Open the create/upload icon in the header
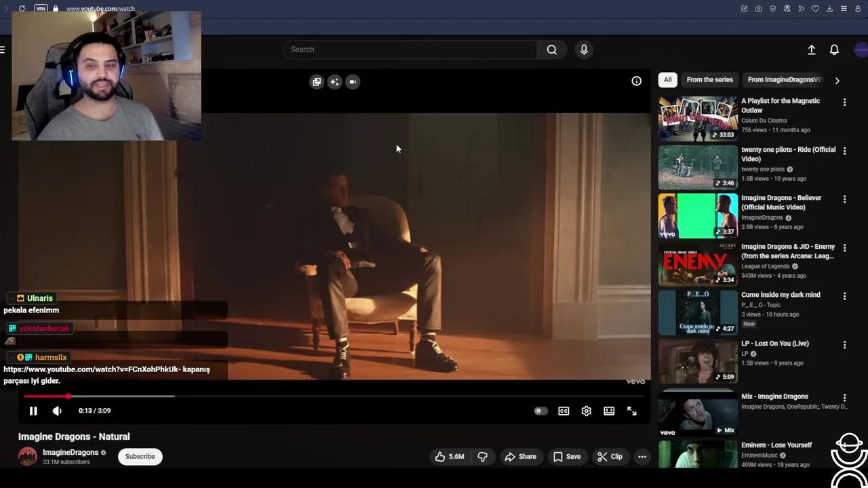The image size is (868, 488). point(811,49)
